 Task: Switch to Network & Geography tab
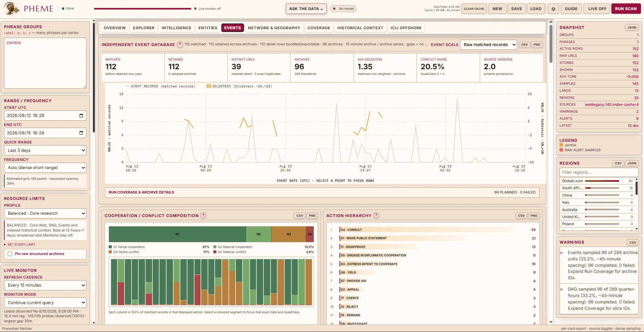coord(274,28)
